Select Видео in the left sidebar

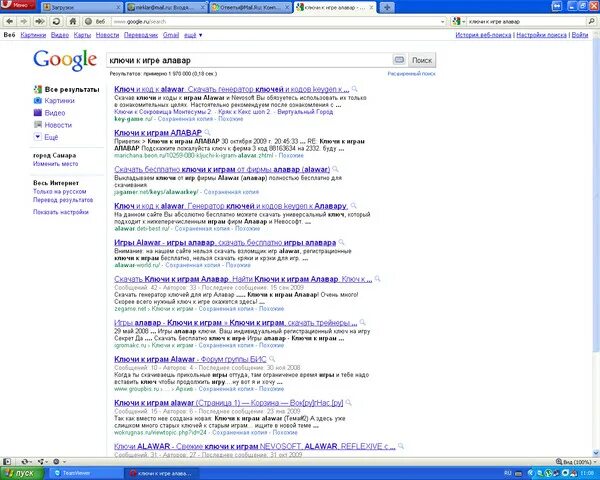(x=49, y=113)
